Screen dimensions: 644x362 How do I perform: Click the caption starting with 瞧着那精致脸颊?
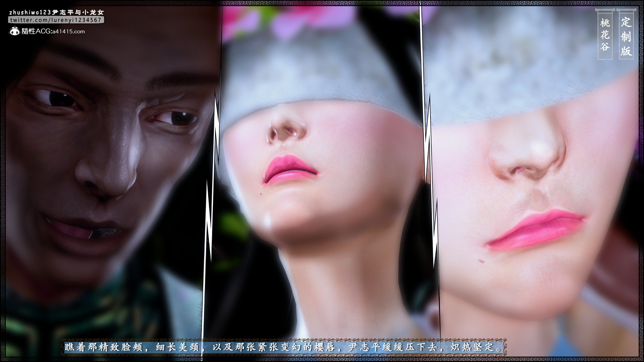(x=283, y=347)
